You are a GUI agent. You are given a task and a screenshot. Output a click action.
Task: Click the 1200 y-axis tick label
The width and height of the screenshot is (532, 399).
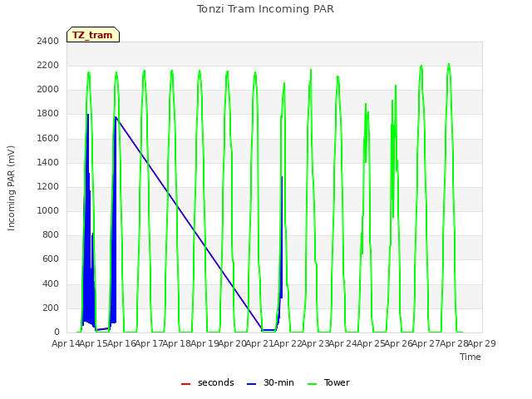coord(48,186)
